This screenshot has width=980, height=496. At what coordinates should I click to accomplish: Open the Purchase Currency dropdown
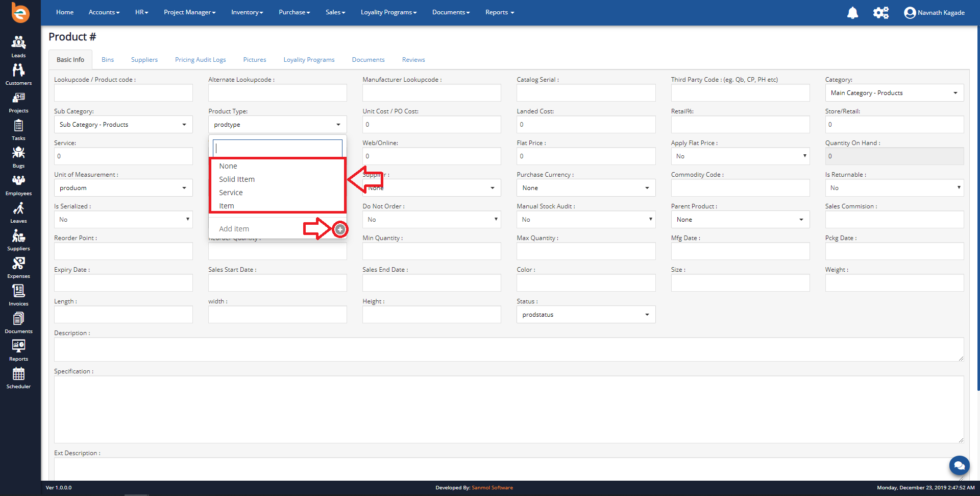(586, 188)
